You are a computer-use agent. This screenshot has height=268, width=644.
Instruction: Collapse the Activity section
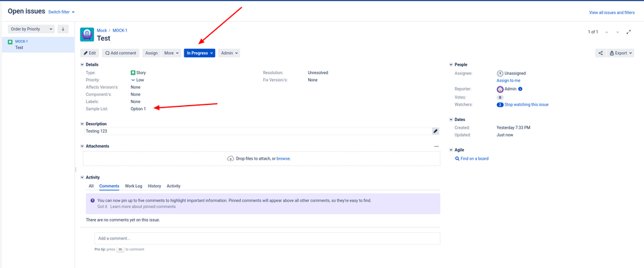coord(82,177)
